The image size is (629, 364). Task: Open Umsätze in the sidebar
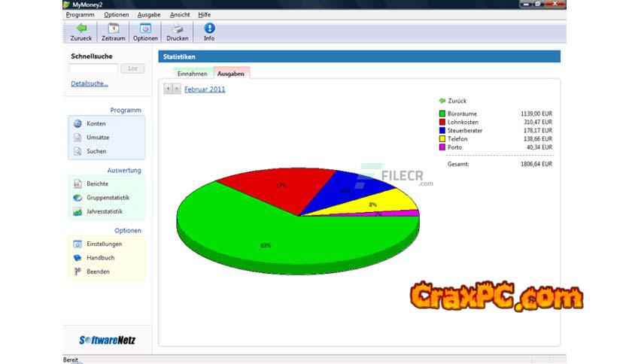point(98,138)
